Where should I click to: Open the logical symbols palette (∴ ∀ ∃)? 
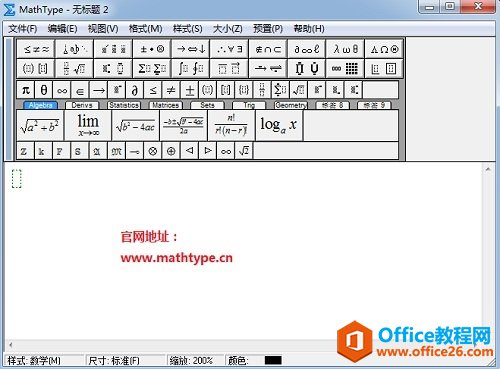[229, 49]
